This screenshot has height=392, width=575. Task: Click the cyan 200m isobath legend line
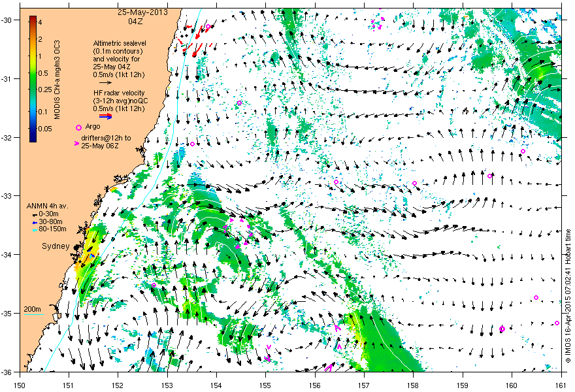tap(34, 314)
